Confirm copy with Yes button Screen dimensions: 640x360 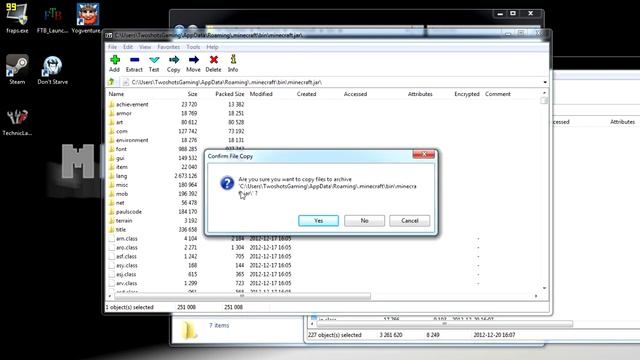click(318, 221)
